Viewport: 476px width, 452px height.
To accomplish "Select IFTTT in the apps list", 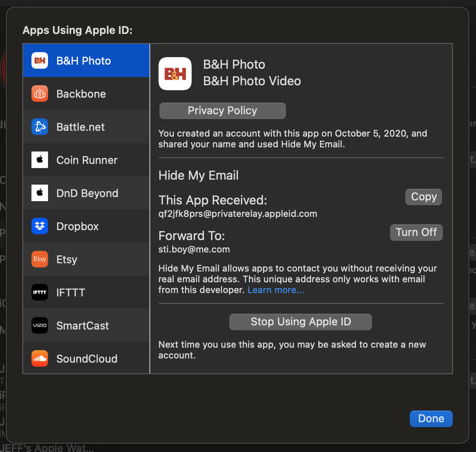I will click(86, 292).
